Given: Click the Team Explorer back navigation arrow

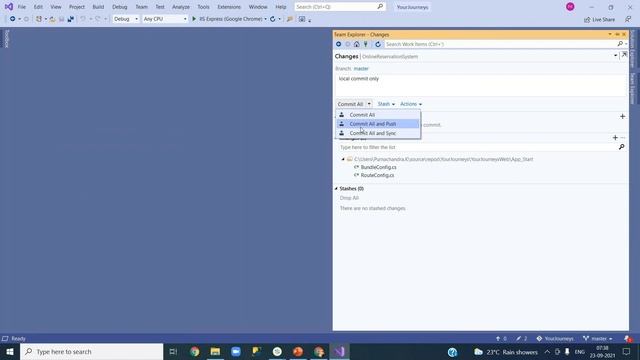Looking at the screenshot, I should tap(338, 44).
